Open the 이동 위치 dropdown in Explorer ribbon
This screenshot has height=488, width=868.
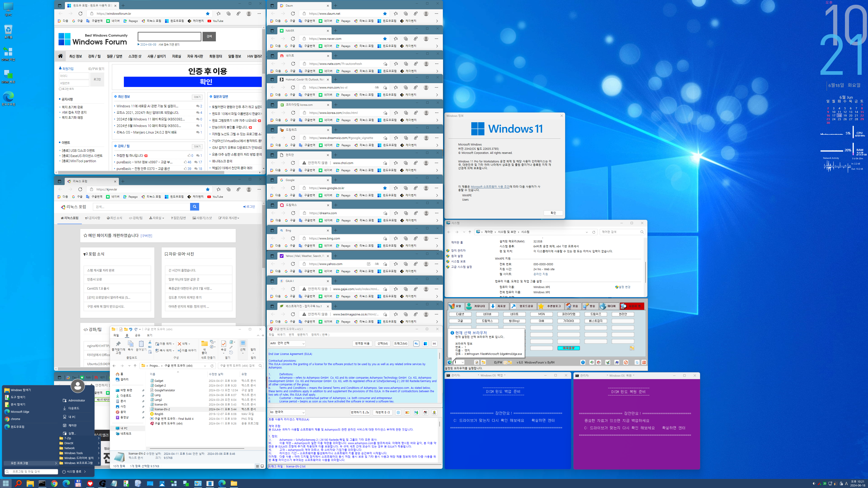[165, 344]
